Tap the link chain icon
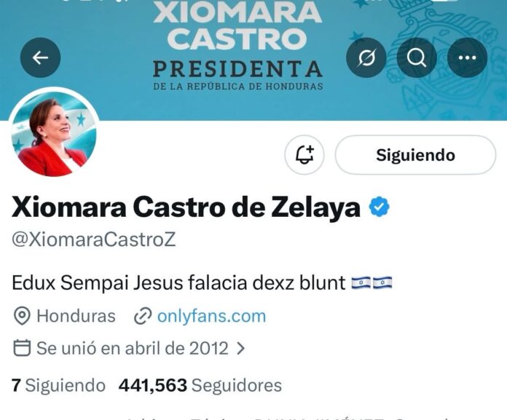Viewport: 507px width, 420px height. (143, 316)
